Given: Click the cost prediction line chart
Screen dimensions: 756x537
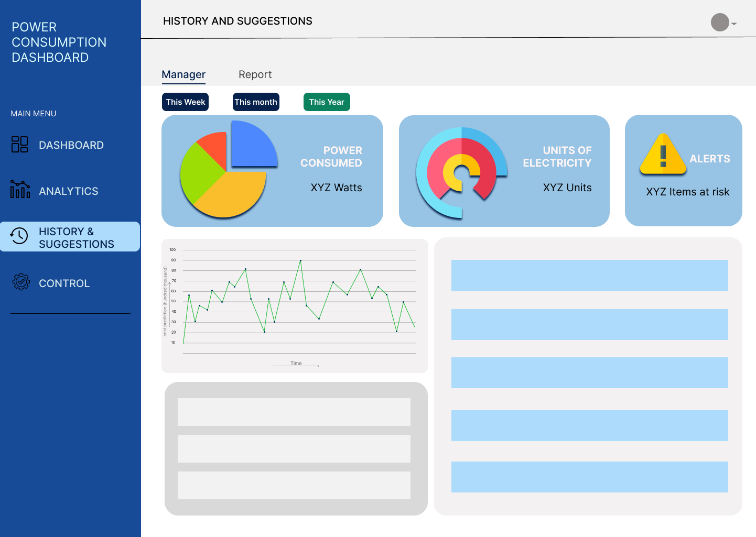Looking at the screenshot, I should click(x=295, y=306).
